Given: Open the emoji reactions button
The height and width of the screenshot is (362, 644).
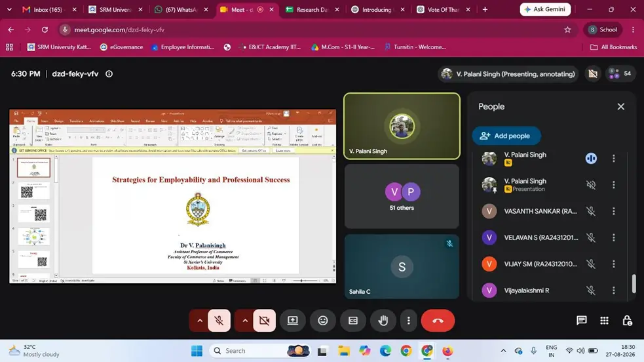Looking at the screenshot, I should coord(323,321).
